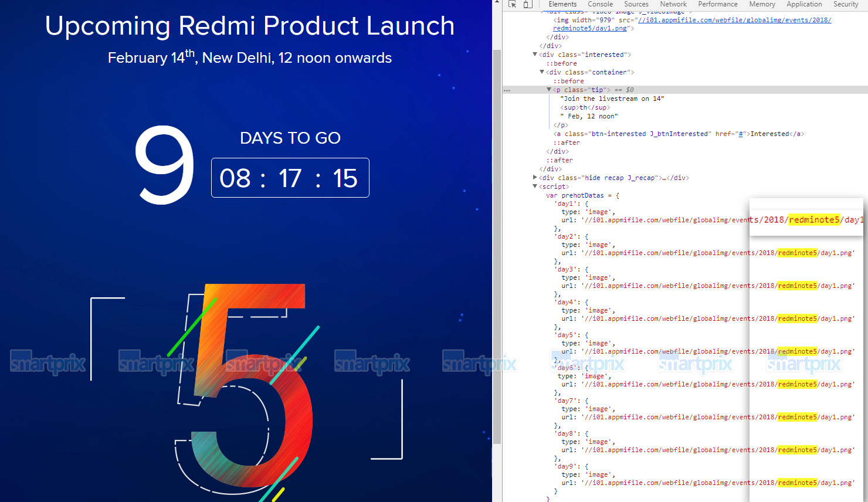Viewport: 868px width, 502px height.
Task: Click the 'day2': { line in script
Action: [x=571, y=236]
